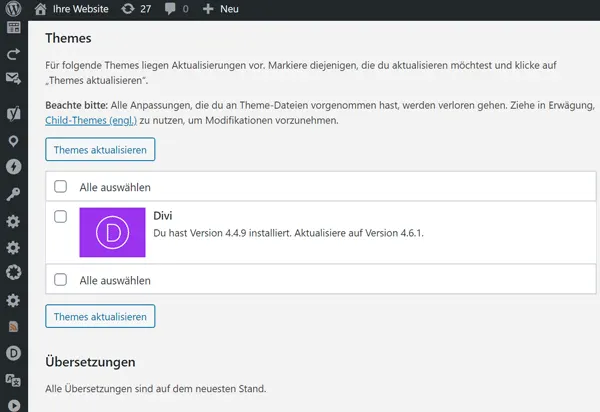Tick the bottom Alle auswählen checkbox
The width and height of the screenshot is (600, 412).
click(60, 280)
